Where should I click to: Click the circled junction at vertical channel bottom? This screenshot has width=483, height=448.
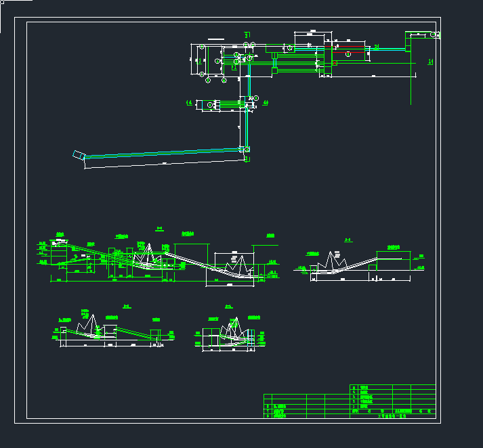pyautogui.click(x=247, y=150)
